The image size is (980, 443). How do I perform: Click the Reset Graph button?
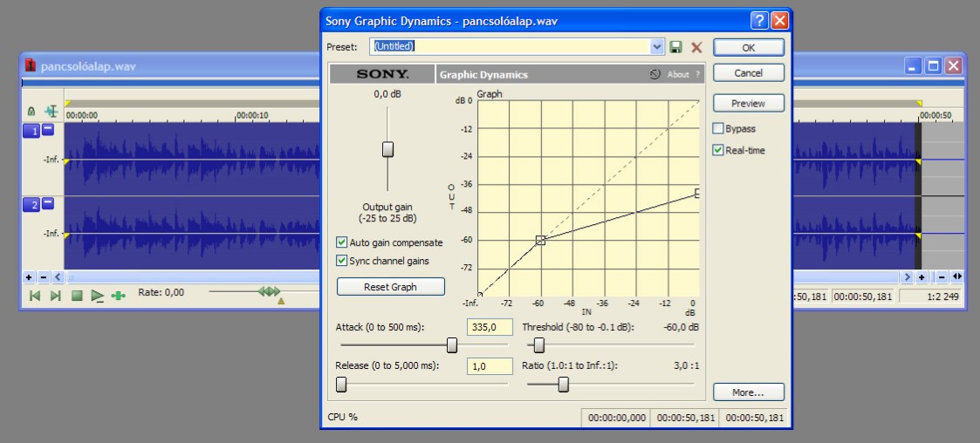tap(391, 287)
